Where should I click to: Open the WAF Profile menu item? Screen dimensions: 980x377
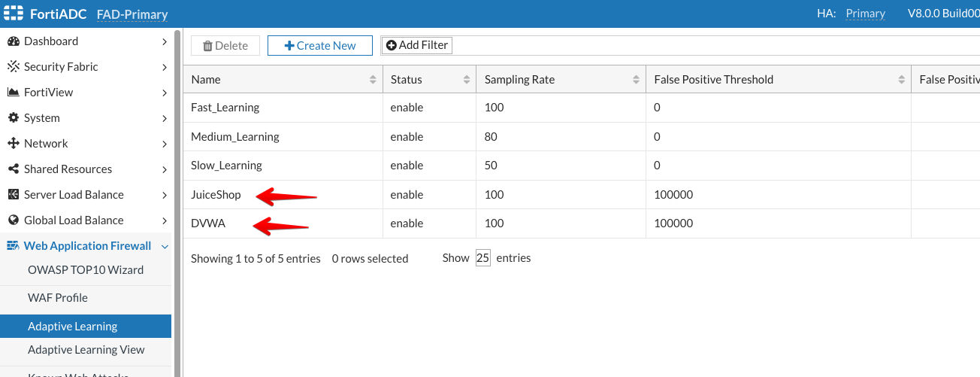coord(58,298)
